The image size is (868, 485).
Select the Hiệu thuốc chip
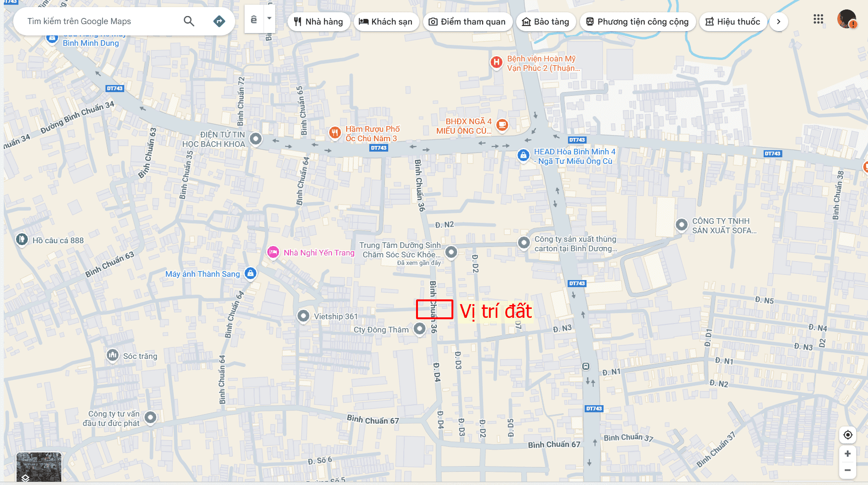click(x=732, y=22)
